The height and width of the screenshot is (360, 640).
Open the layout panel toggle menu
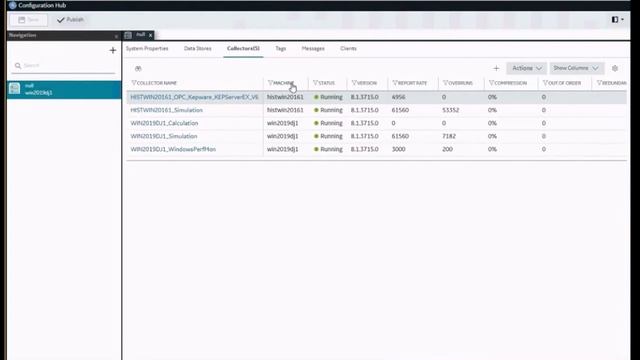click(x=617, y=20)
